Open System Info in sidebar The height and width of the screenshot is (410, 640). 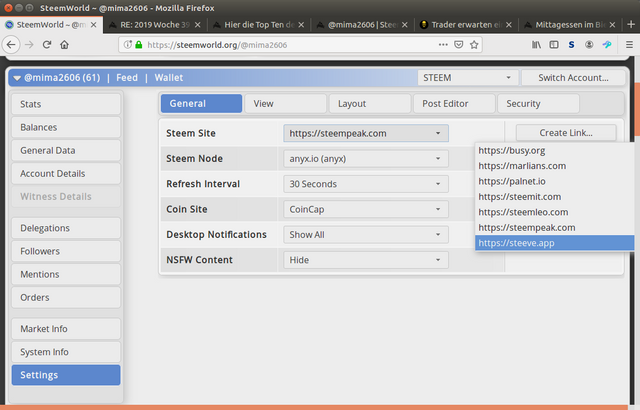coord(66,352)
